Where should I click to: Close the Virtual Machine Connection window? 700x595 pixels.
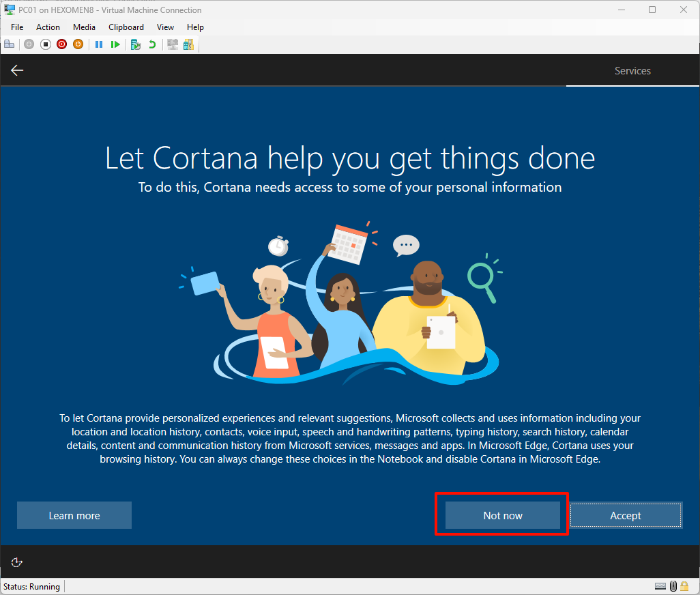pos(684,10)
